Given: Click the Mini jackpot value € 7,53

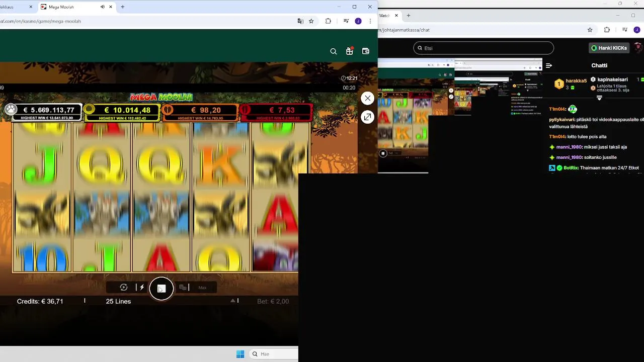Looking at the screenshot, I should [282, 110].
